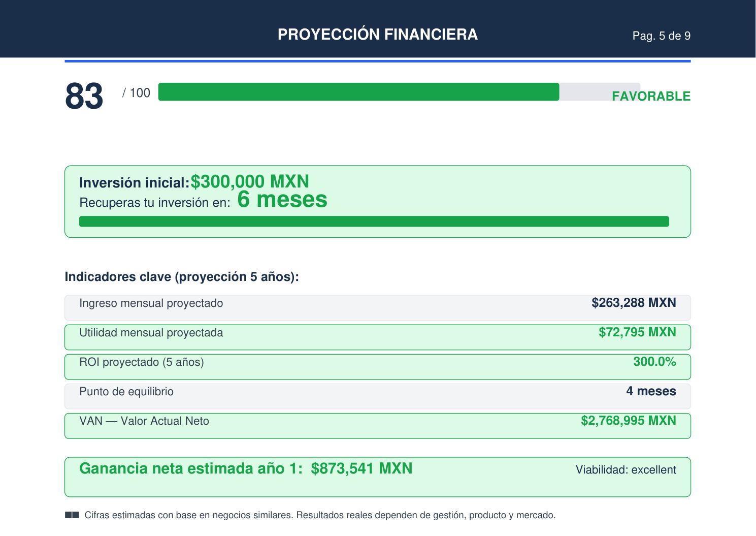
Task: Select the 'ROI proyectado (5 años)' label
Action: click(x=142, y=362)
